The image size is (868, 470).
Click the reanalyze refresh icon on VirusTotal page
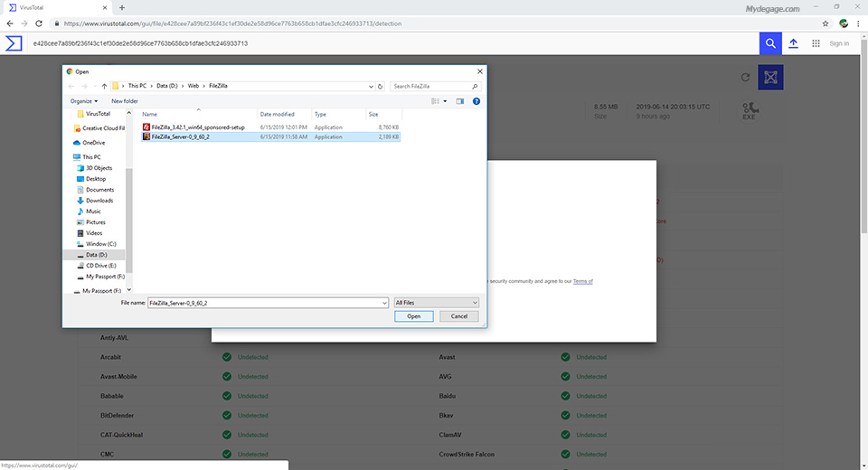(745, 78)
